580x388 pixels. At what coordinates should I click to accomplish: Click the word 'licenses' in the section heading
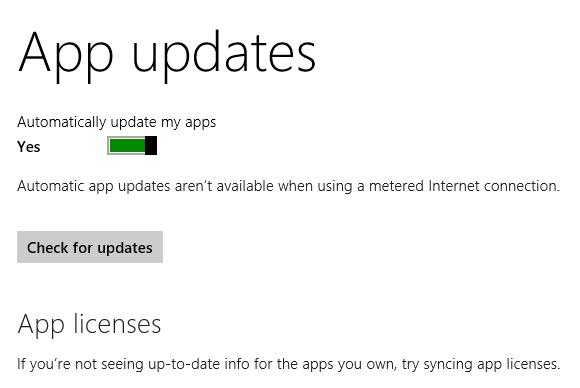[x=117, y=323]
